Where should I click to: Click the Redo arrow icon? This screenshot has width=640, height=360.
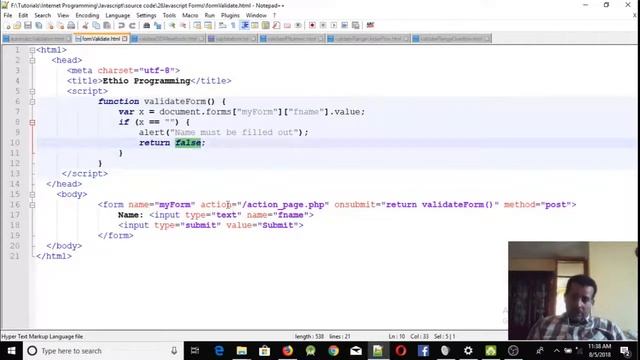point(132,25)
